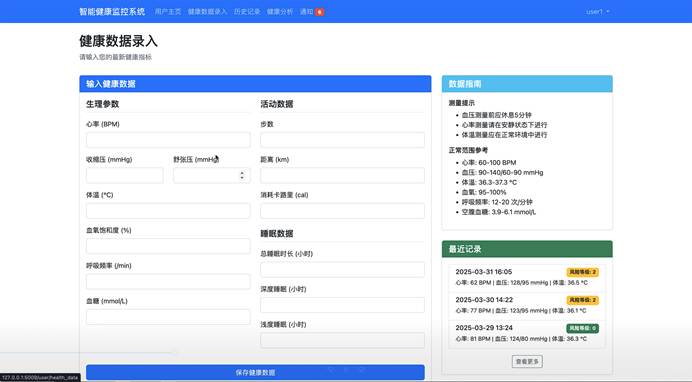Click the 空腹血糖: 3.9-6.1 mmol/L line
This screenshot has width=692, height=382.
coord(499,212)
